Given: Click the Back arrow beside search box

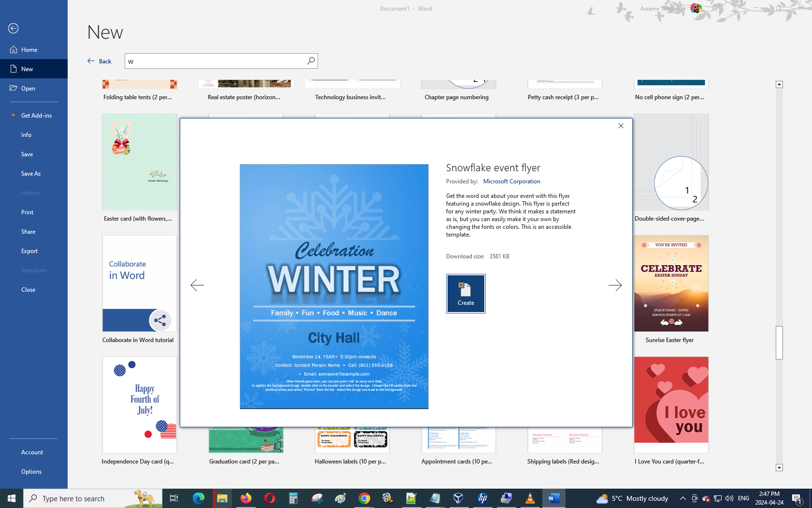Looking at the screenshot, I should (100, 61).
